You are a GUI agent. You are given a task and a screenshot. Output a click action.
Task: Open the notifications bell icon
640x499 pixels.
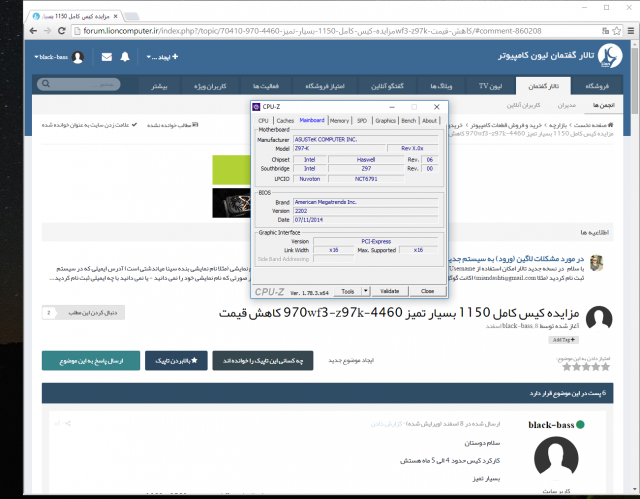point(125,56)
